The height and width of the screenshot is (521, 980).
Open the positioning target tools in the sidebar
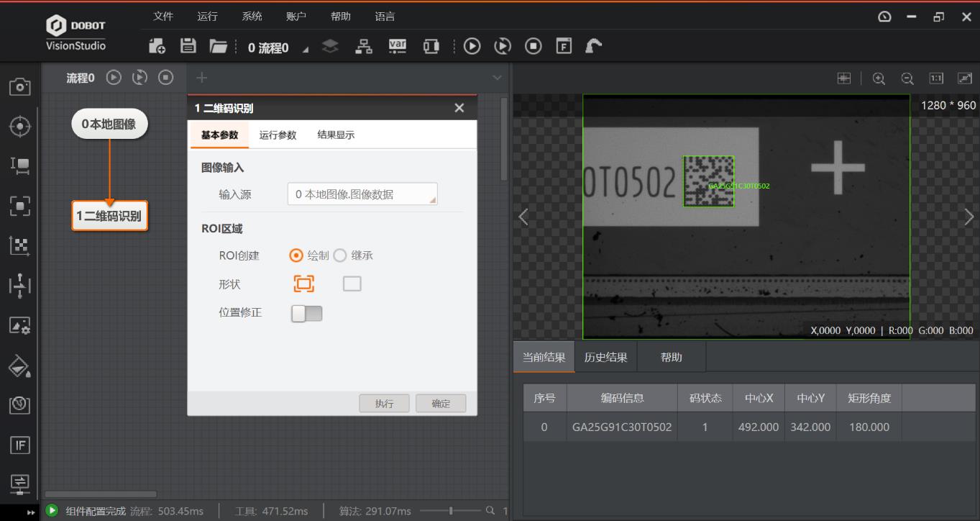click(x=20, y=127)
